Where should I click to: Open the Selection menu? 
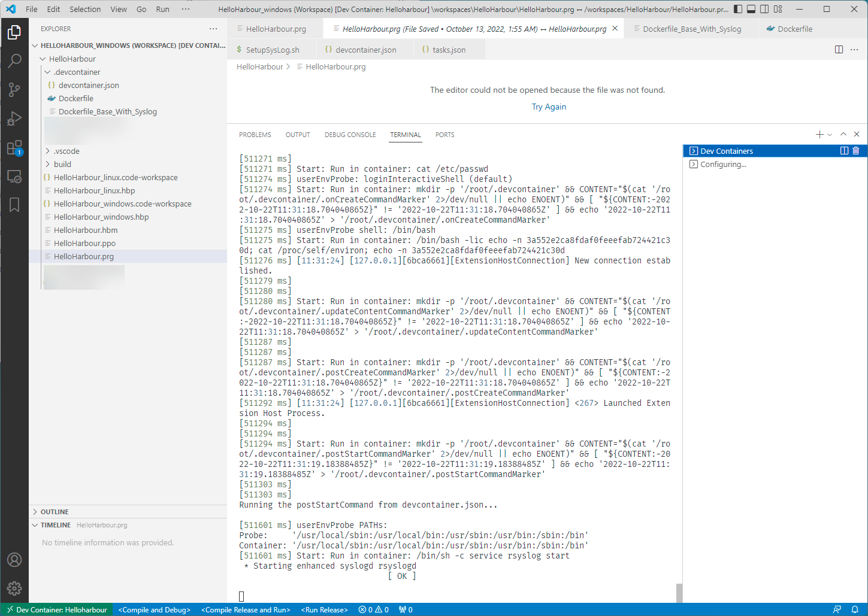[x=85, y=9]
